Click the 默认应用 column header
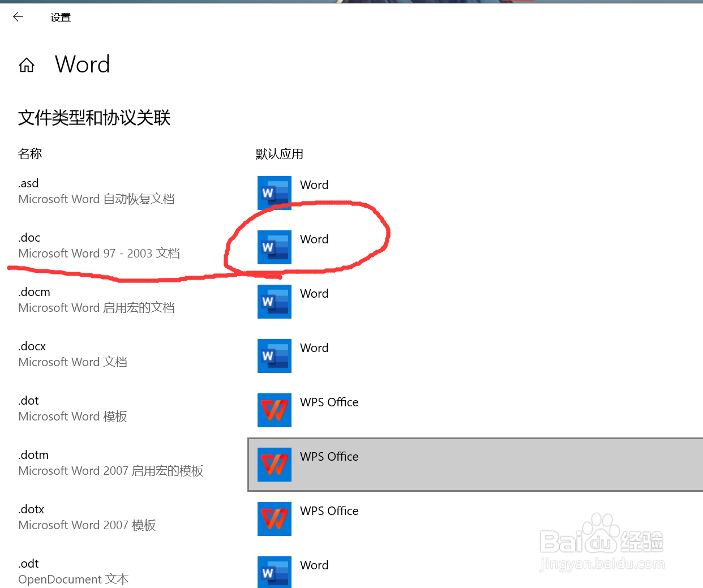This screenshot has height=588, width=703. [280, 154]
